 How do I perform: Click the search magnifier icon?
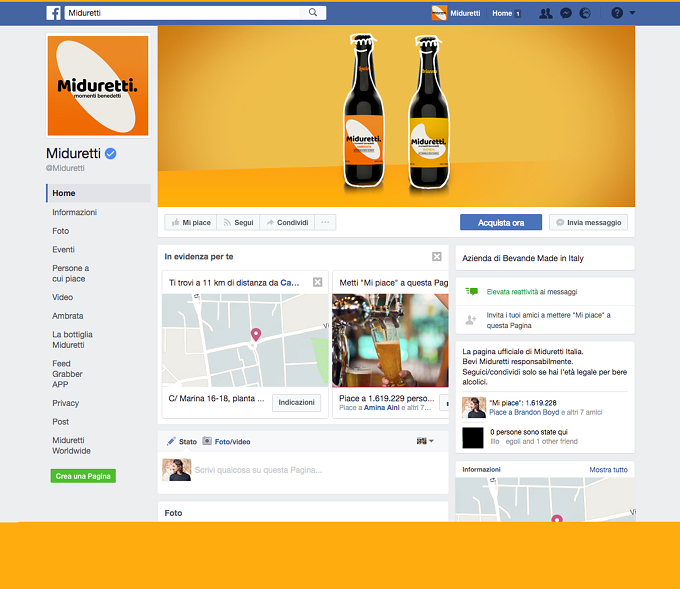coord(313,13)
